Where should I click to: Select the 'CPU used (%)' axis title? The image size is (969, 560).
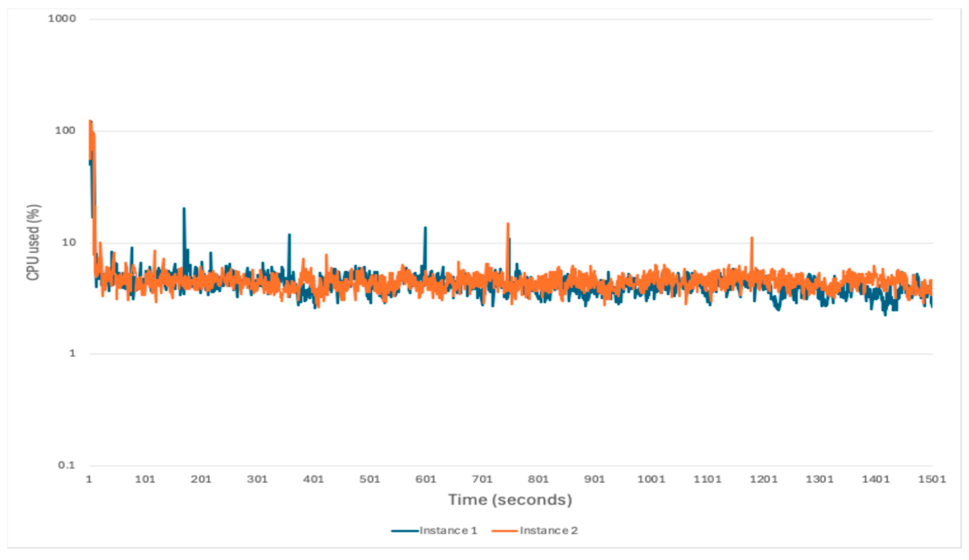33,243
